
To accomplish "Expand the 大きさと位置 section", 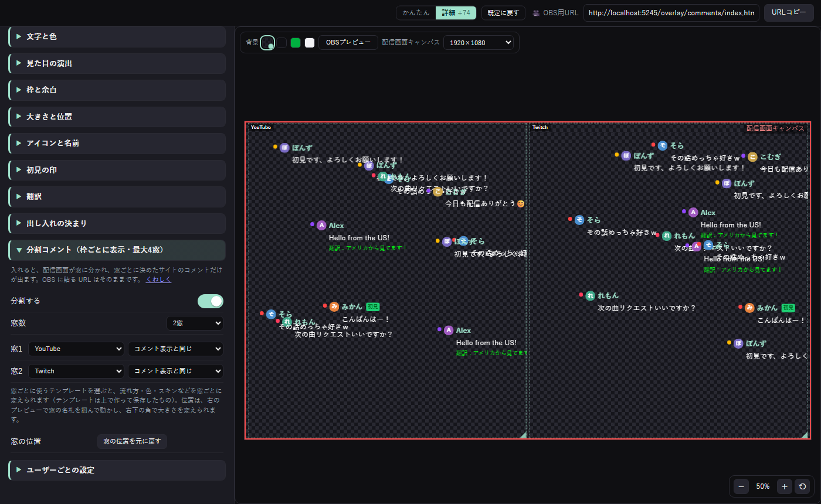I will [x=117, y=117].
